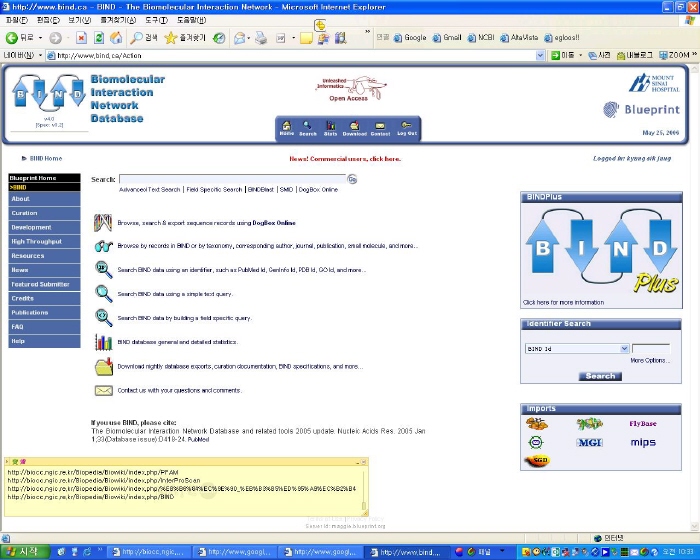Screen dimensions: 700x560
Task: Select High Throughput in the left sidebar
Action: pos(37,241)
